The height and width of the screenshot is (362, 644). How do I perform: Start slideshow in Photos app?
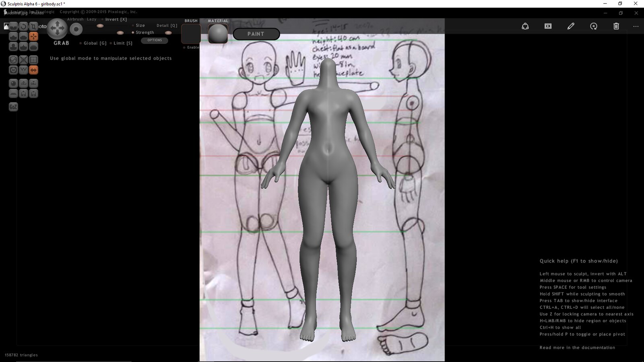click(x=548, y=26)
